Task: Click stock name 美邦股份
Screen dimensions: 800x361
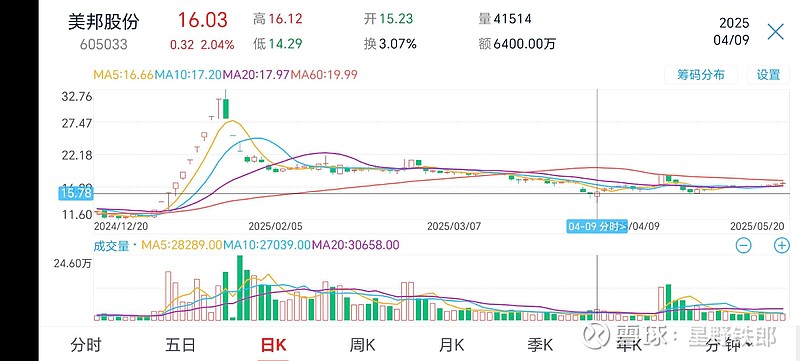Action: click(104, 21)
